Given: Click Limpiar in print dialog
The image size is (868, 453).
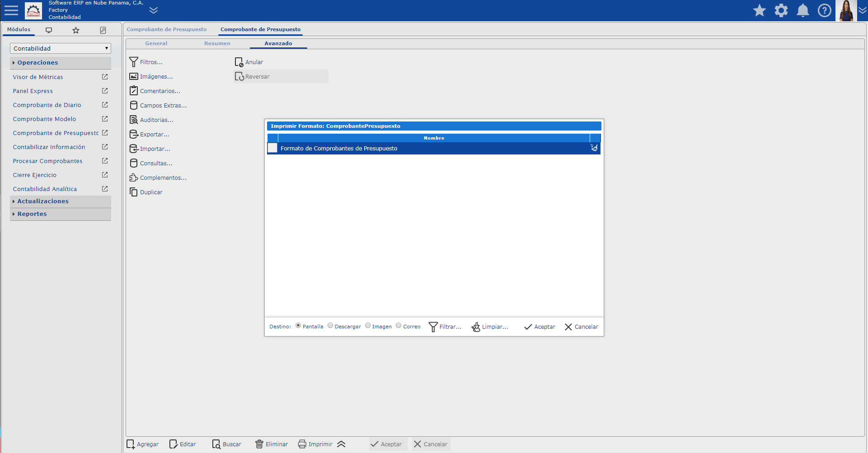Looking at the screenshot, I should 490,327.
